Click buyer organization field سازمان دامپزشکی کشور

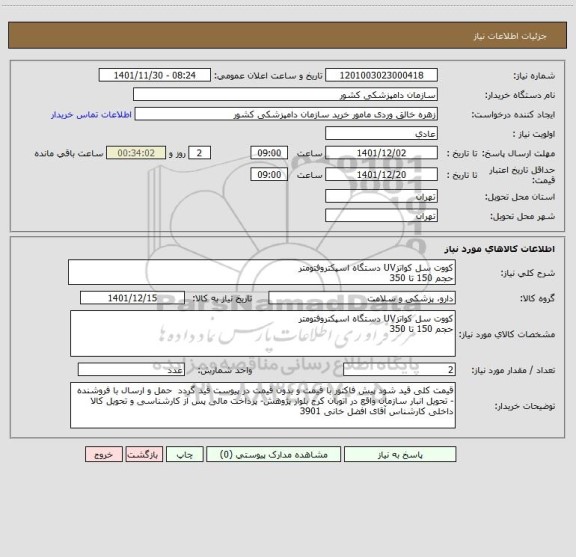(285, 94)
